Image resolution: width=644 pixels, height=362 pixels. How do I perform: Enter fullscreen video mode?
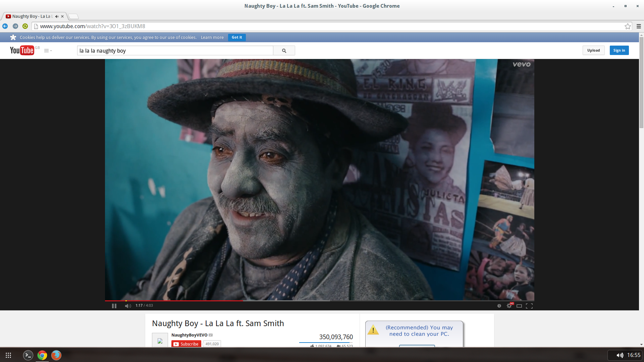click(529, 306)
